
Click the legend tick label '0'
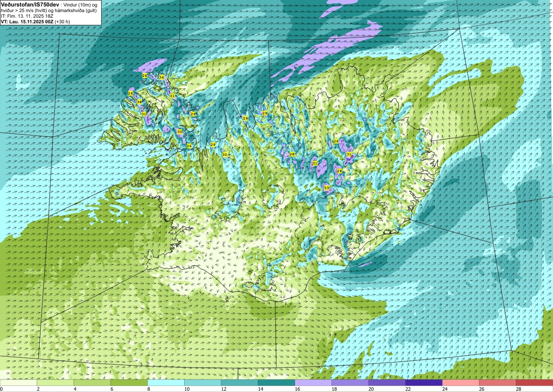click(x=2, y=389)
